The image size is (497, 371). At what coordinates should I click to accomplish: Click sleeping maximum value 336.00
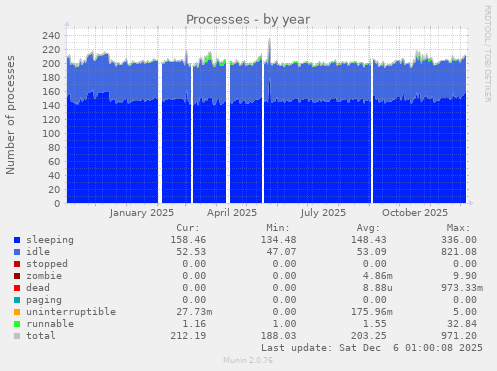pyautogui.click(x=459, y=240)
